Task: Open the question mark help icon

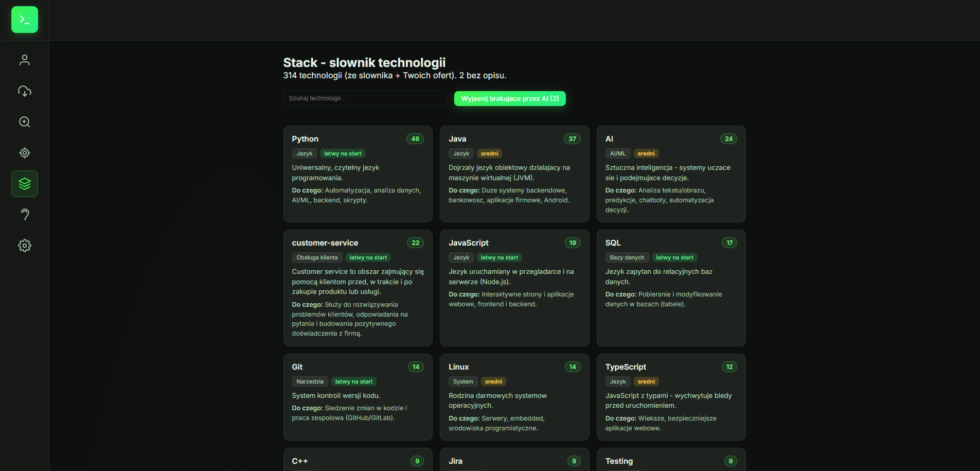Action: click(x=25, y=215)
